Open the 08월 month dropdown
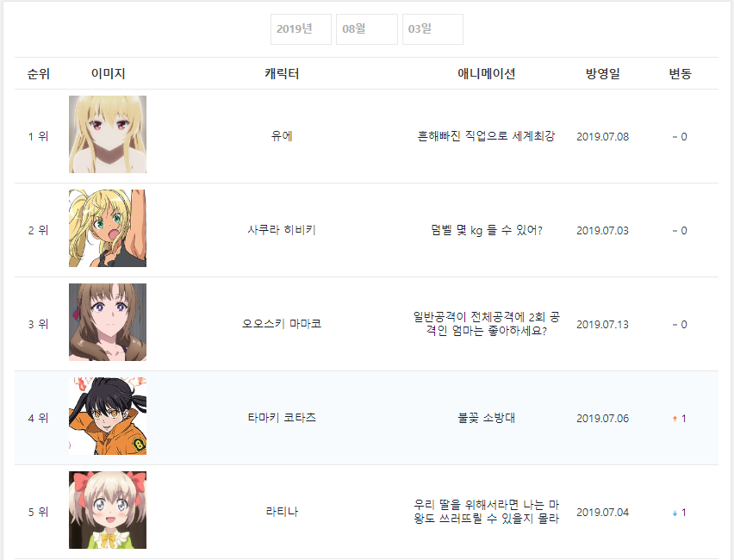Screen dimensions: 734x560 click(366, 29)
